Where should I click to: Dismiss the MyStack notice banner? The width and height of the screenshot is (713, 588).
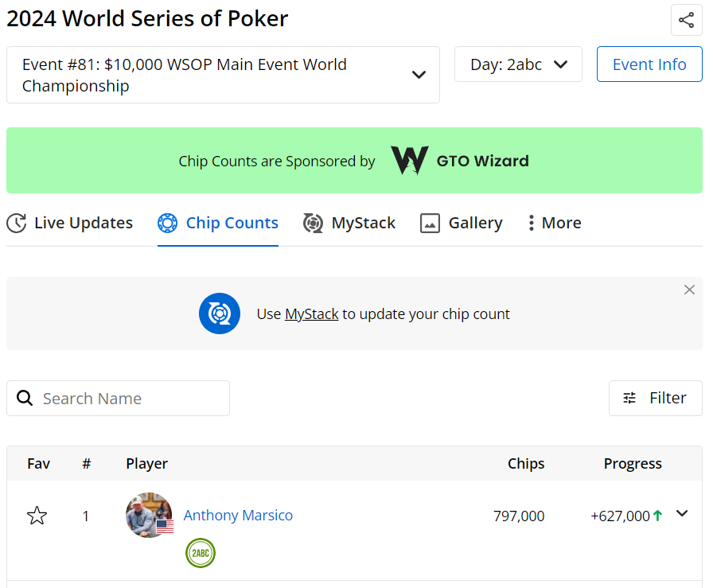pos(689,290)
